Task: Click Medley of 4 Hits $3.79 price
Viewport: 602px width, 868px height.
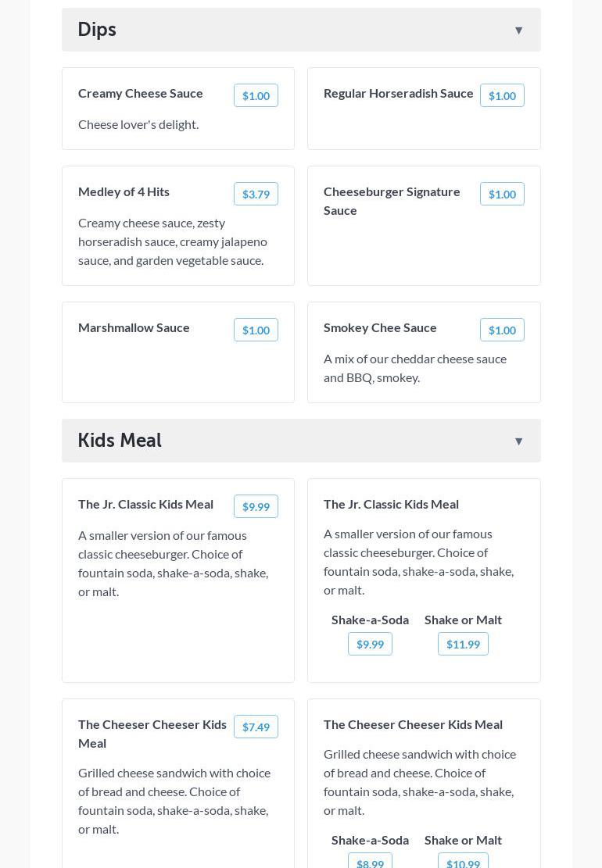Action: pyautogui.click(x=256, y=194)
